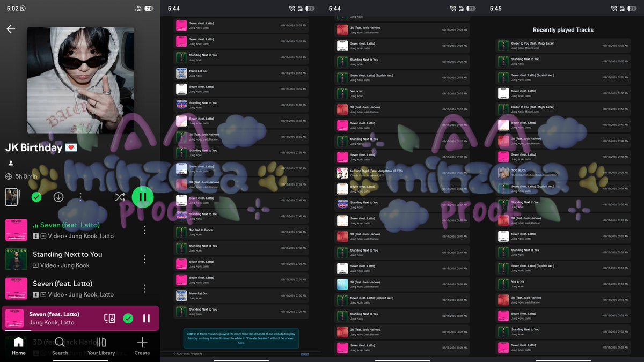
Task: Toggle the checkmark in the now playing bar
Action: coord(128,319)
